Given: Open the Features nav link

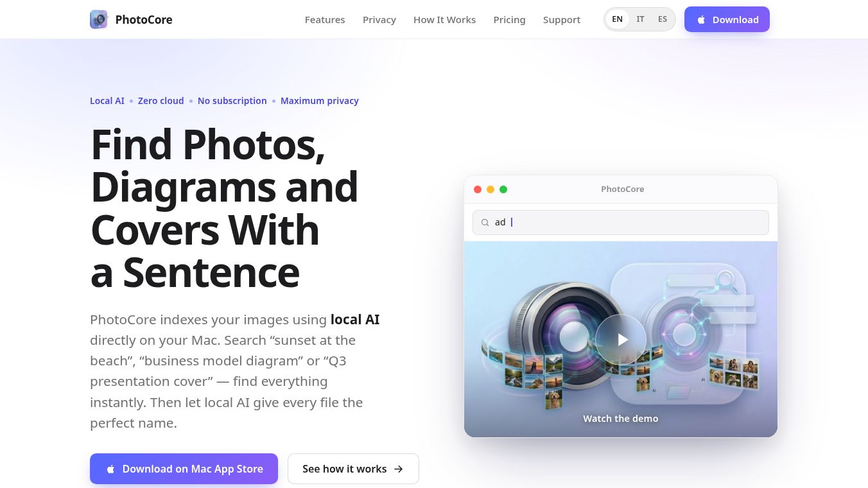Looking at the screenshot, I should [325, 20].
